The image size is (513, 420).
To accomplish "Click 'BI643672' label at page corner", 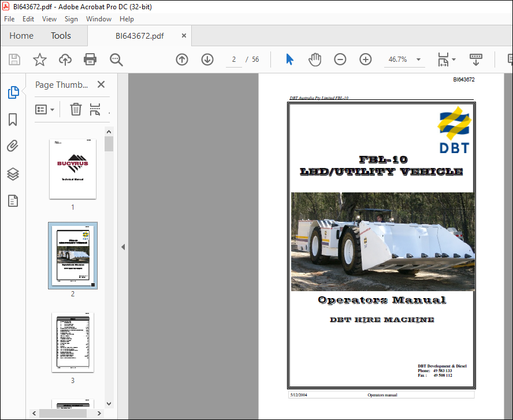I will pos(463,80).
